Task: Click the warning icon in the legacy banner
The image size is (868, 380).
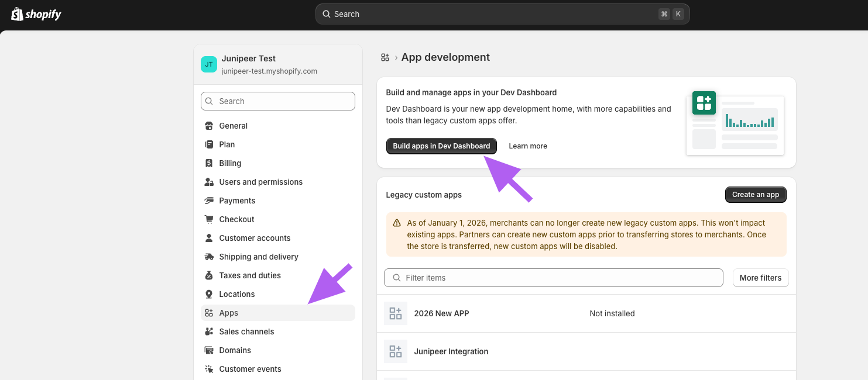Action: (397, 223)
